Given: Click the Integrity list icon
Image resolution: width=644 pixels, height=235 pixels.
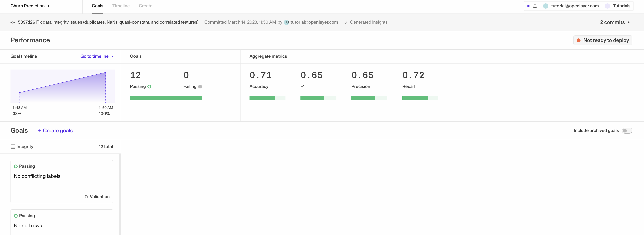Looking at the screenshot, I should pyautogui.click(x=13, y=147).
